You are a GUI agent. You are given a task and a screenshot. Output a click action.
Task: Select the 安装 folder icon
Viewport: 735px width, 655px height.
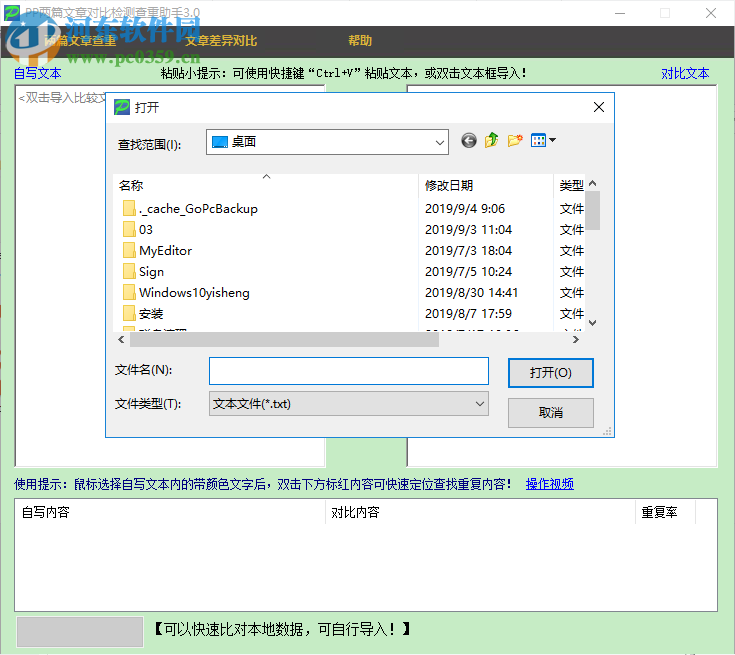point(129,313)
